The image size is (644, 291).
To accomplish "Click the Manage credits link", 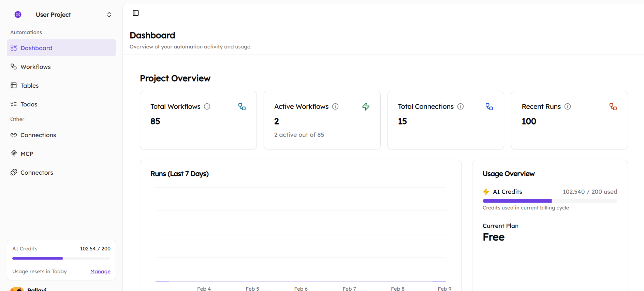I will pos(100,272).
